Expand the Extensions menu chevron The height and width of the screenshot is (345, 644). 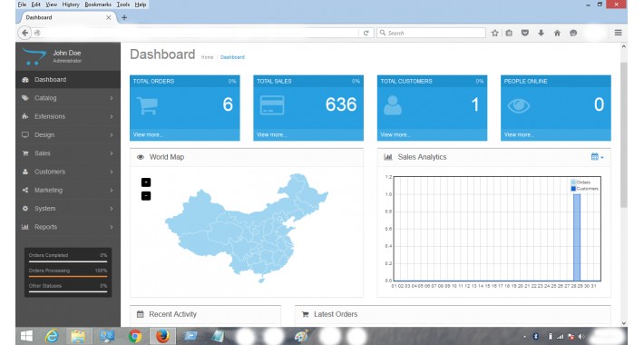click(x=112, y=117)
